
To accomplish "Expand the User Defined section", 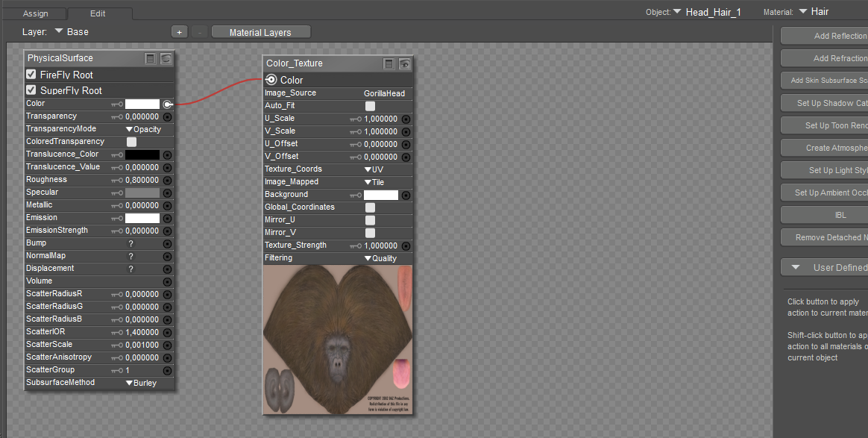I will point(824,267).
